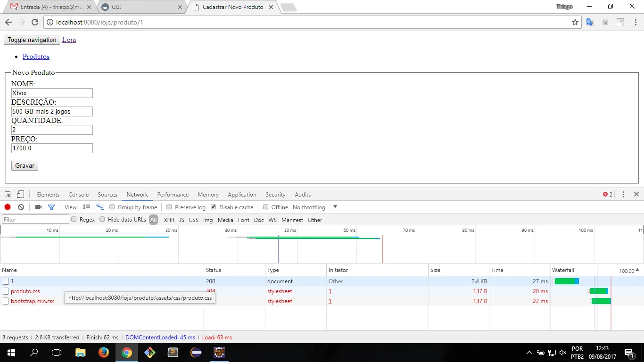
Task: Switch to the Console tab
Action: point(78,194)
